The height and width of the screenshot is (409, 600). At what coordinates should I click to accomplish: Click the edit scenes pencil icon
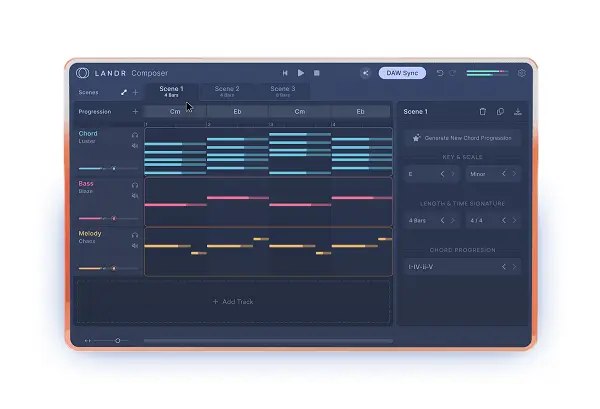tap(124, 92)
